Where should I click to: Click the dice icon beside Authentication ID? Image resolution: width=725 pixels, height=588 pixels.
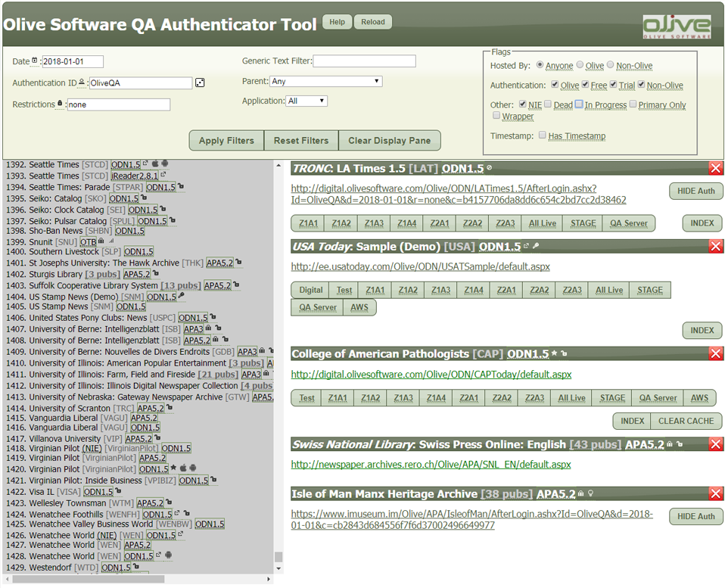point(200,82)
